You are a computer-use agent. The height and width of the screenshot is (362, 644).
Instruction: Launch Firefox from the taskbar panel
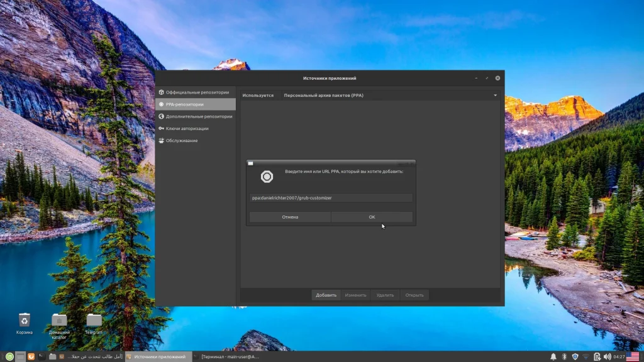click(x=31, y=357)
